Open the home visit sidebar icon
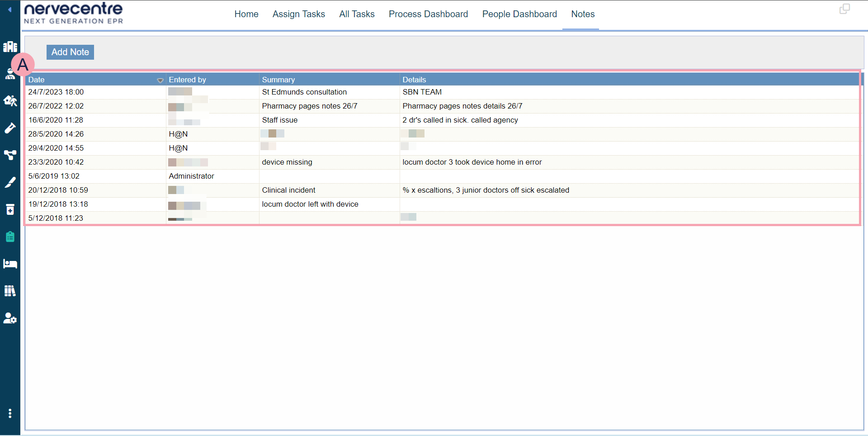The width and height of the screenshot is (868, 436). coord(10,101)
